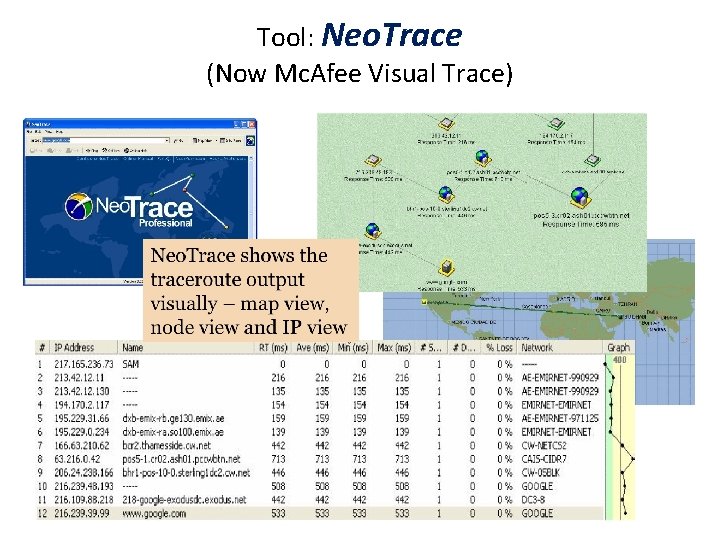Click IP address 166.63.210.62 in hop 7
The width and height of the screenshot is (720, 540).
tap(82, 445)
